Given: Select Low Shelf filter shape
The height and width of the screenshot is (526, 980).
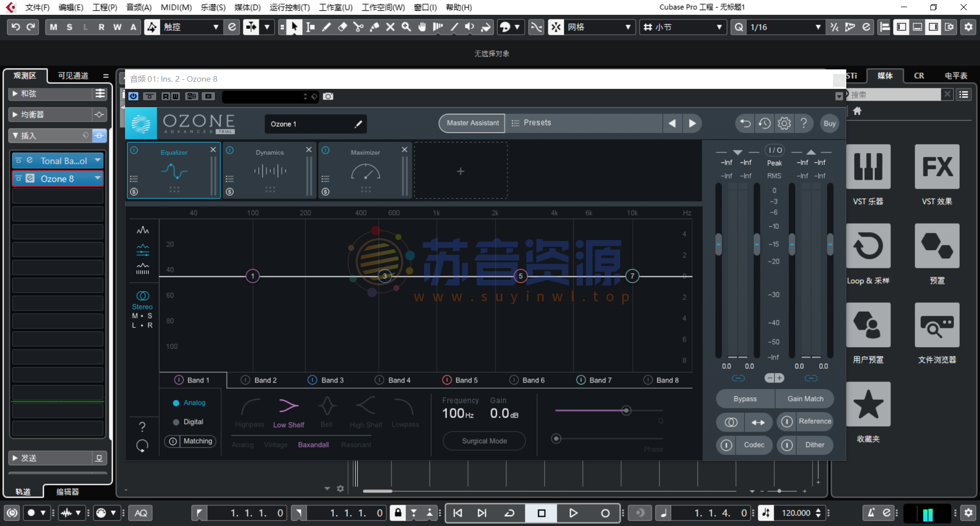Looking at the screenshot, I should (288, 413).
